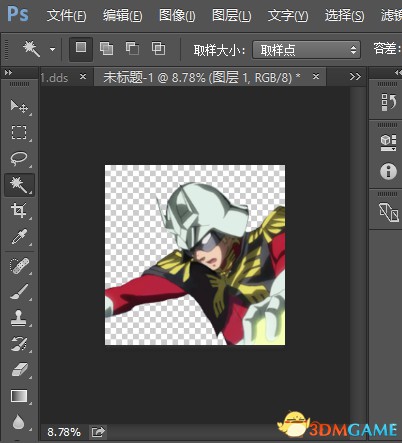Open the 文件(F) menu
402x443 pixels.
[66, 15]
